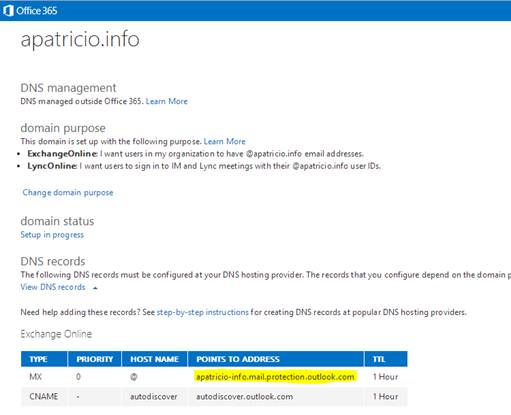Open step-by-step instructions link
The image size is (511, 415).
(x=203, y=312)
